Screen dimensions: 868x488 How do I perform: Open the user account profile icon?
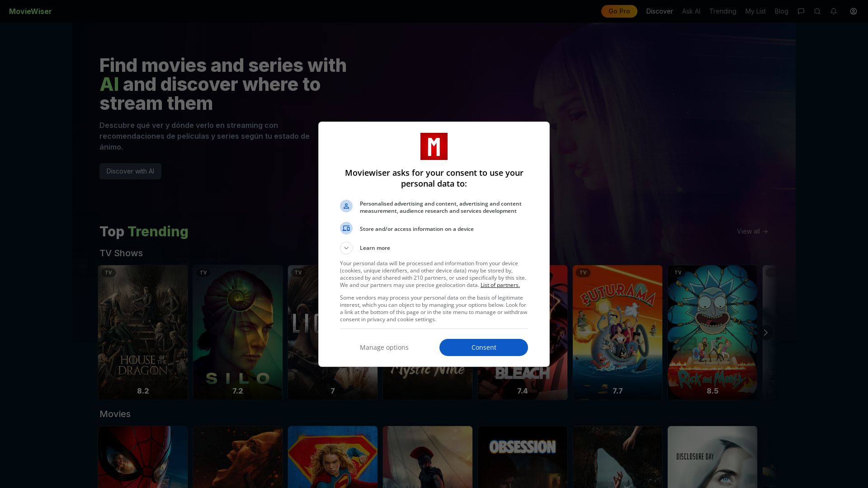854,11
